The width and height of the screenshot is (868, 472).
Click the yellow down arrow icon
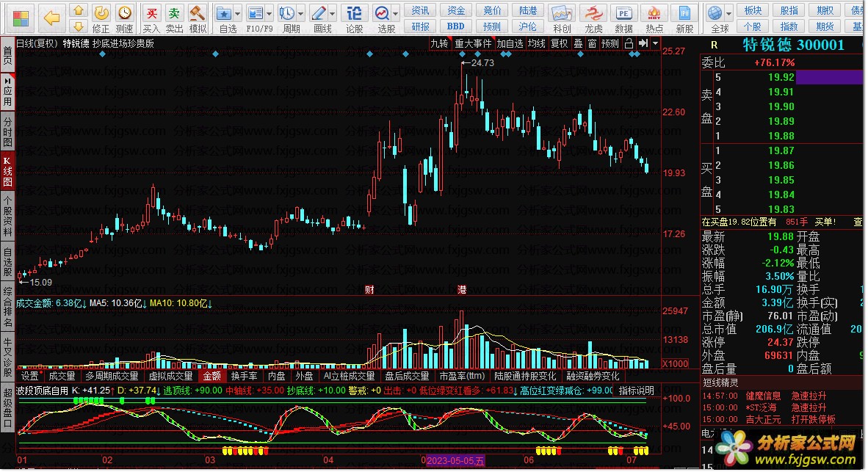click(x=79, y=26)
